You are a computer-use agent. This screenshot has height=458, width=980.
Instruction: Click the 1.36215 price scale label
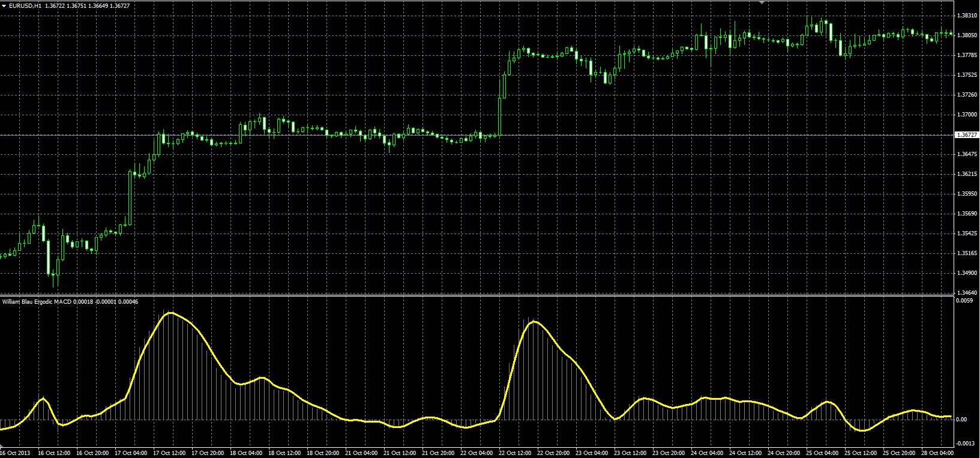[x=967, y=174]
